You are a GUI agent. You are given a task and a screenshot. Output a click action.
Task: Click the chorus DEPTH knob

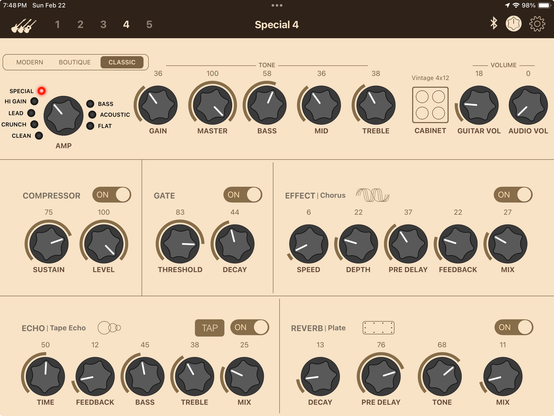(358, 244)
